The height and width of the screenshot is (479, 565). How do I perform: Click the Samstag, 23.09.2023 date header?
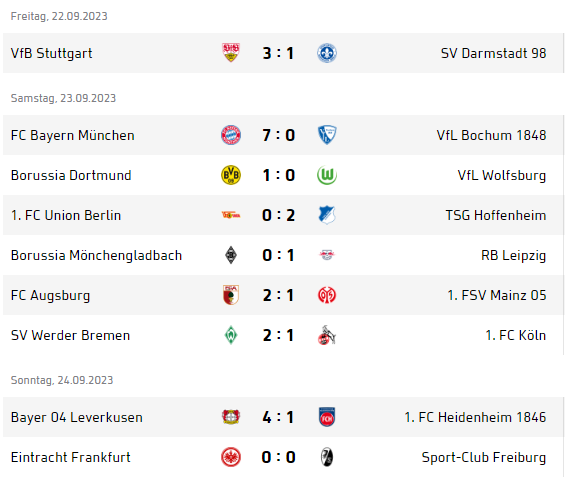pyautogui.click(x=63, y=98)
